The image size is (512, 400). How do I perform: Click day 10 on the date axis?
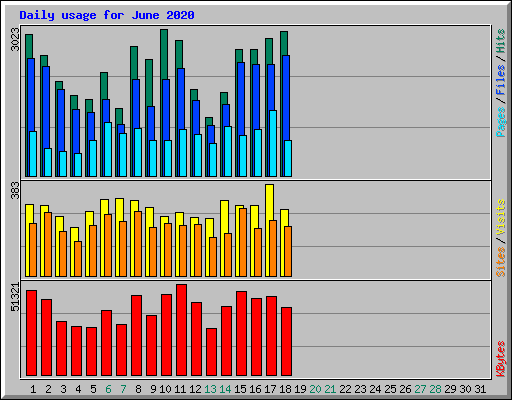pyautogui.click(x=165, y=389)
